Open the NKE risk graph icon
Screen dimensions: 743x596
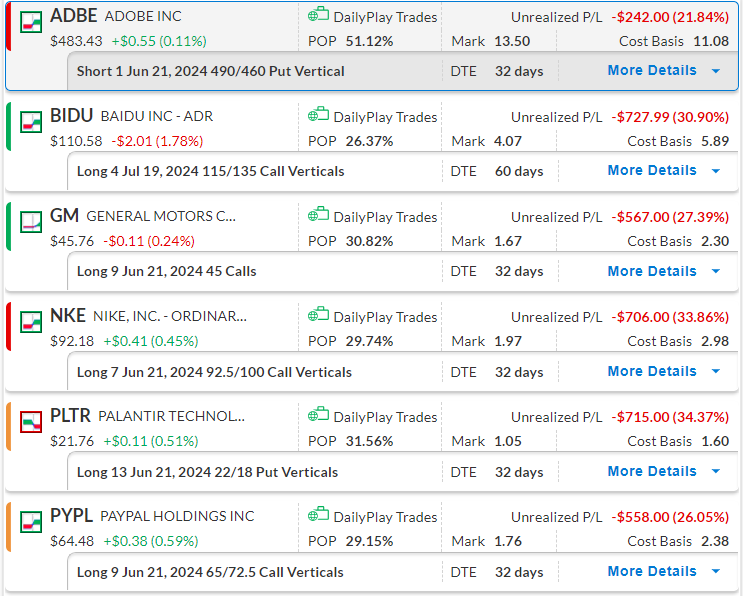click(x=31, y=322)
